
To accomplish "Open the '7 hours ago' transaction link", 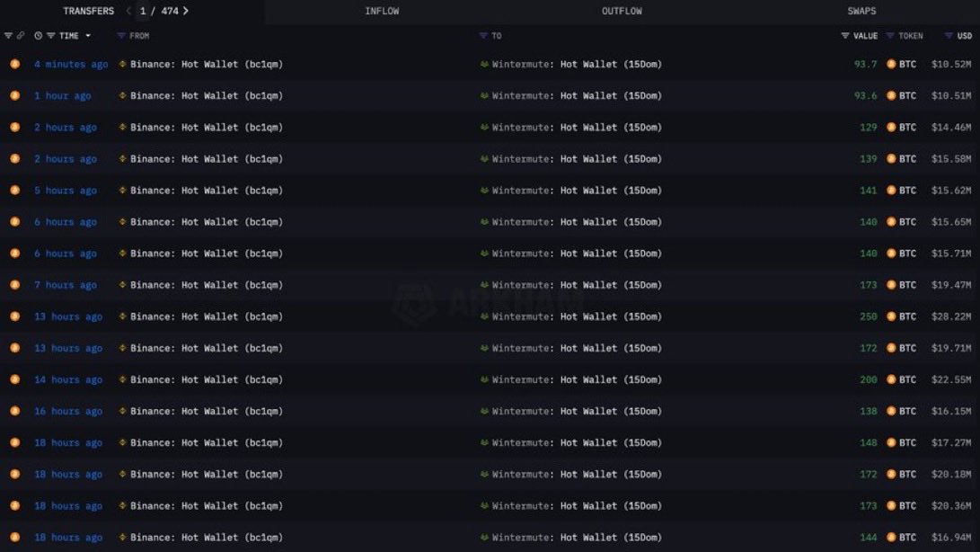I will point(66,285).
